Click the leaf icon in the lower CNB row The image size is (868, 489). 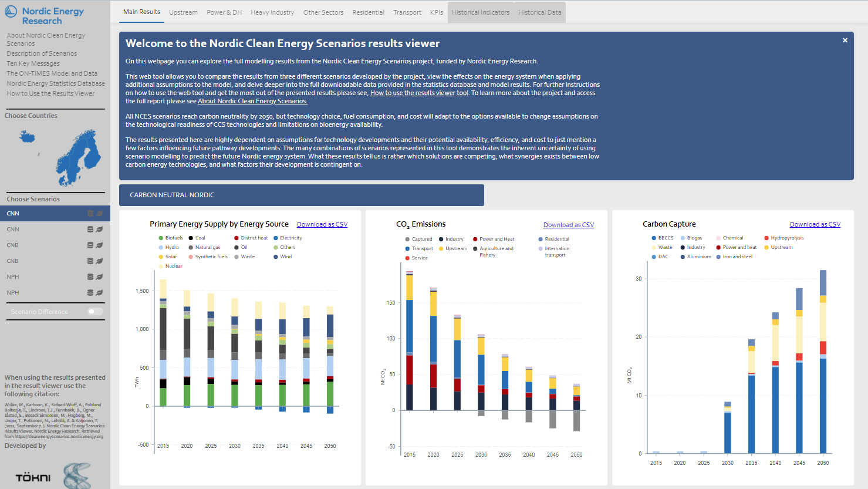click(99, 261)
